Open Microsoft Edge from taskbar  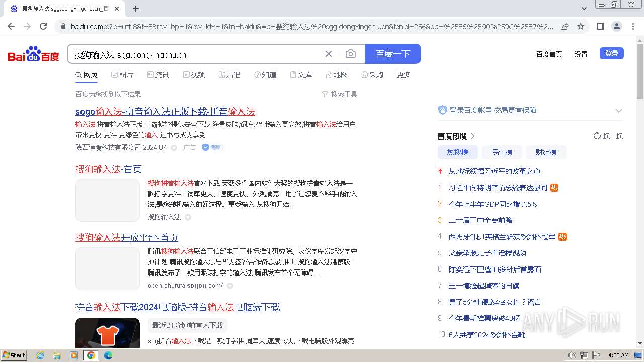pyautogui.click(x=108, y=355)
